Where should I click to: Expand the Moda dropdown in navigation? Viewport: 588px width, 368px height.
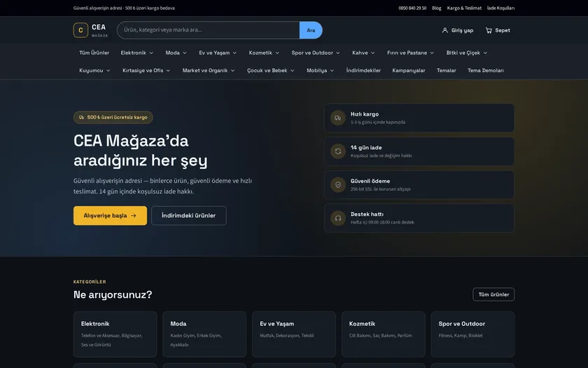coord(176,53)
